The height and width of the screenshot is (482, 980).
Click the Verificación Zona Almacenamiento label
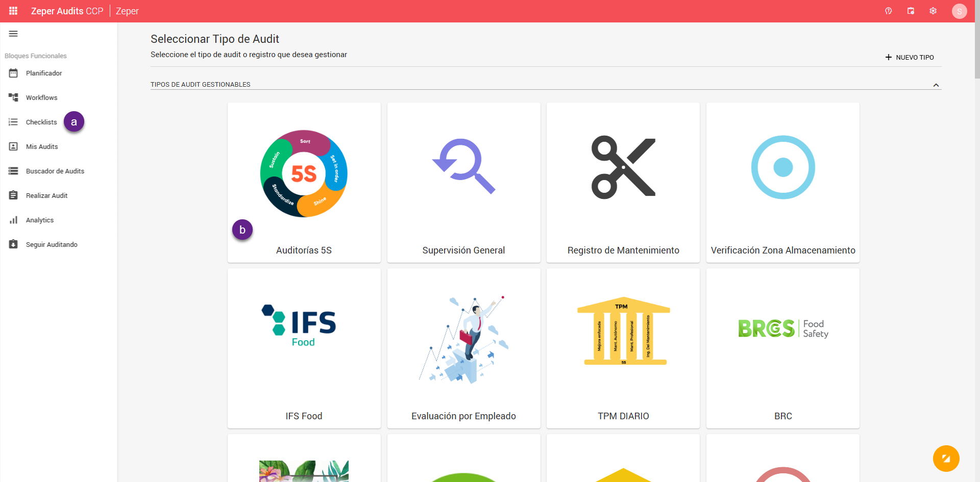(x=783, y=250)
